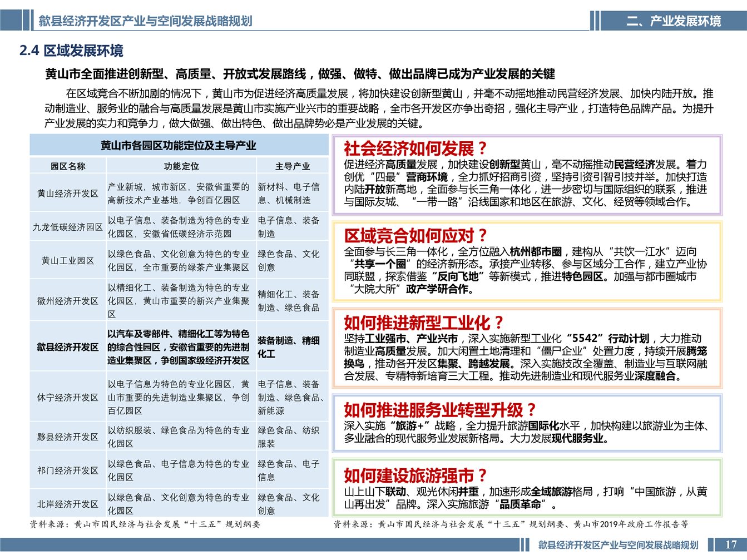Click the header title 歙县经济开发区产业与空间发展战略规划
This screenshot has height=560, width=747.
coord(145,21)
